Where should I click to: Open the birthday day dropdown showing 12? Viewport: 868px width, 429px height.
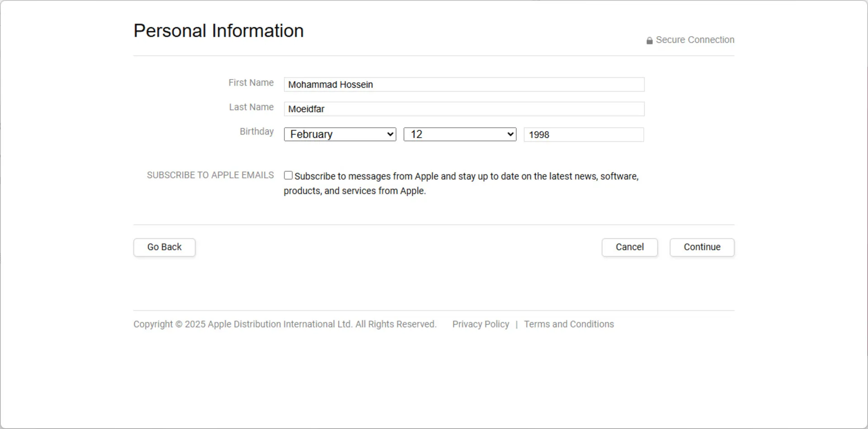[460, 135]
